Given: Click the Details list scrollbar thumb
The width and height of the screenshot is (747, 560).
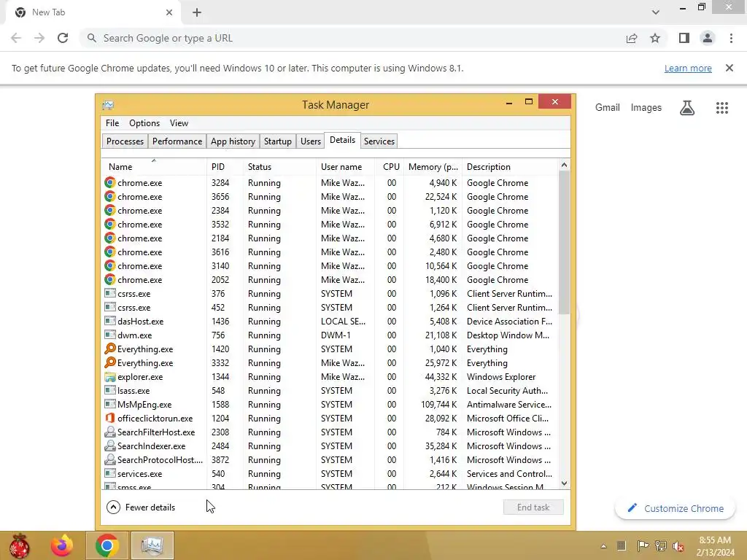Looking at the screenshot, I should point(564,242).
